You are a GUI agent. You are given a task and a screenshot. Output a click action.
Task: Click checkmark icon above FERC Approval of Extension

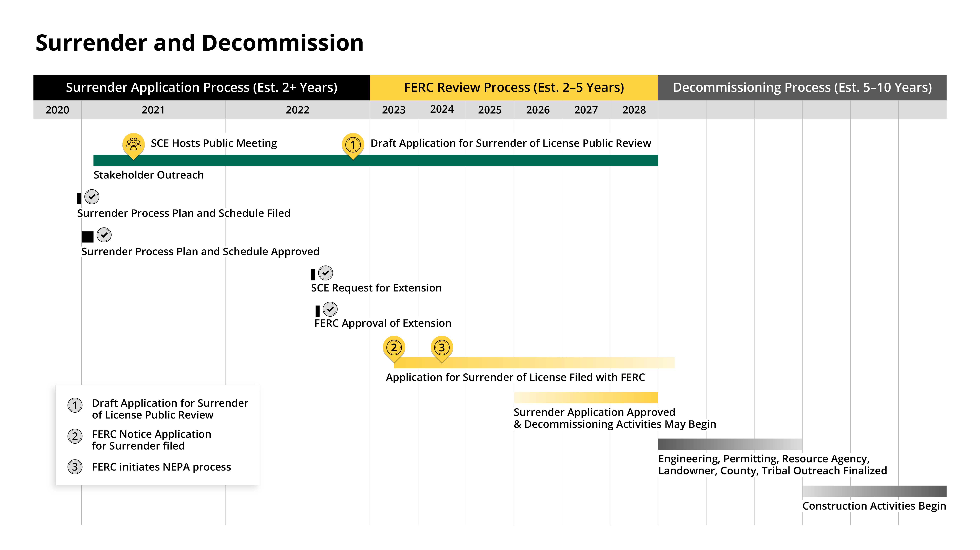[330, 309]
